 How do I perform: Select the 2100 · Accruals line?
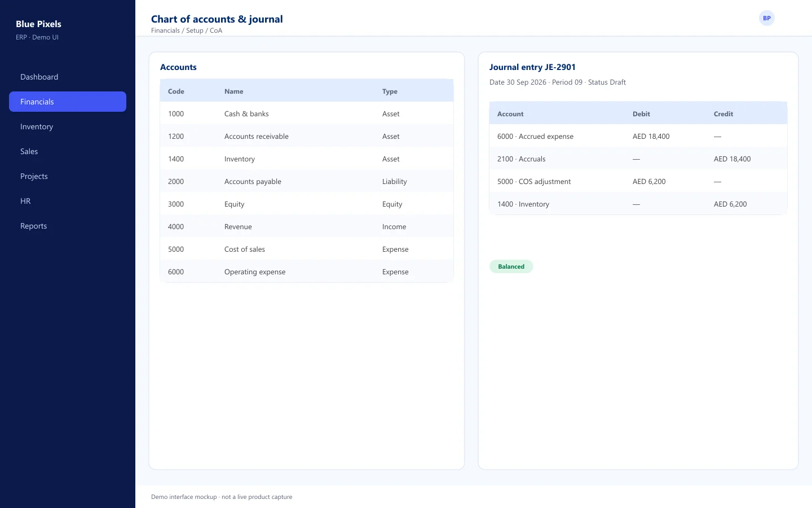coord(638,159)
